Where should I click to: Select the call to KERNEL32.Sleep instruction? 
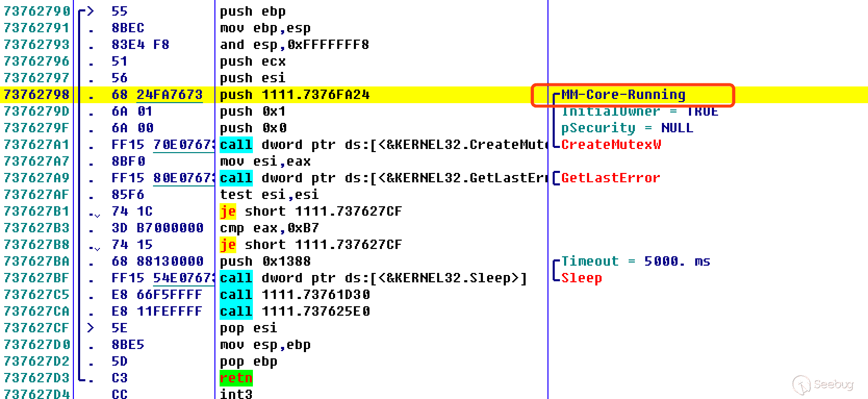click(x=374, y=278)
